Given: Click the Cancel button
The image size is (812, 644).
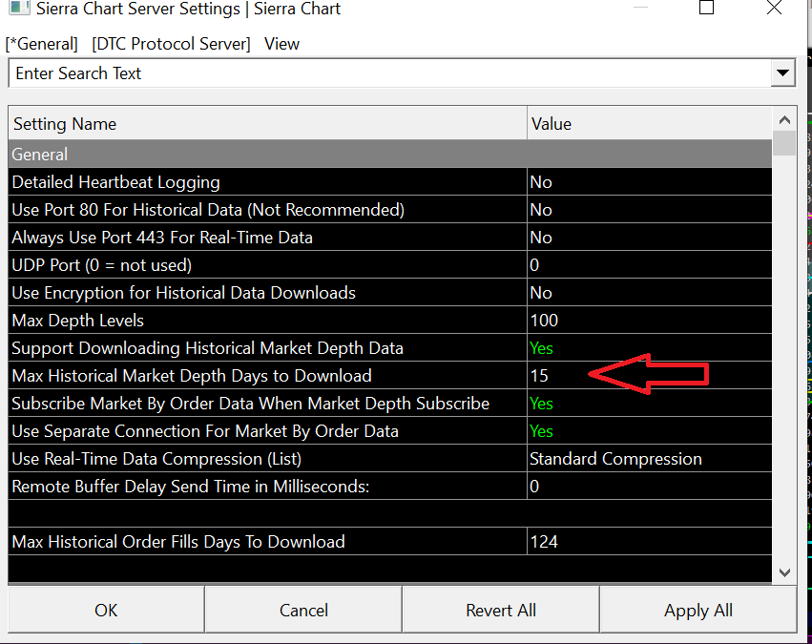Looking at the screenshot, I should click(303, 610).
